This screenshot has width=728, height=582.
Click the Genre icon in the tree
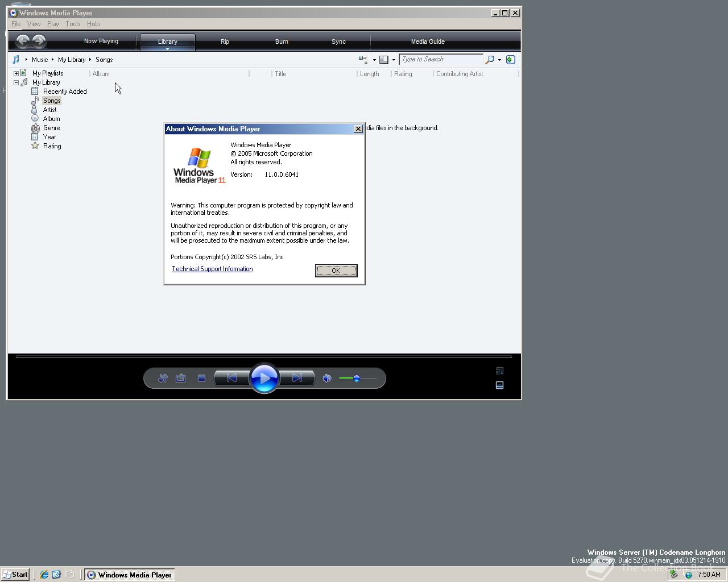[x=35, y=128]
